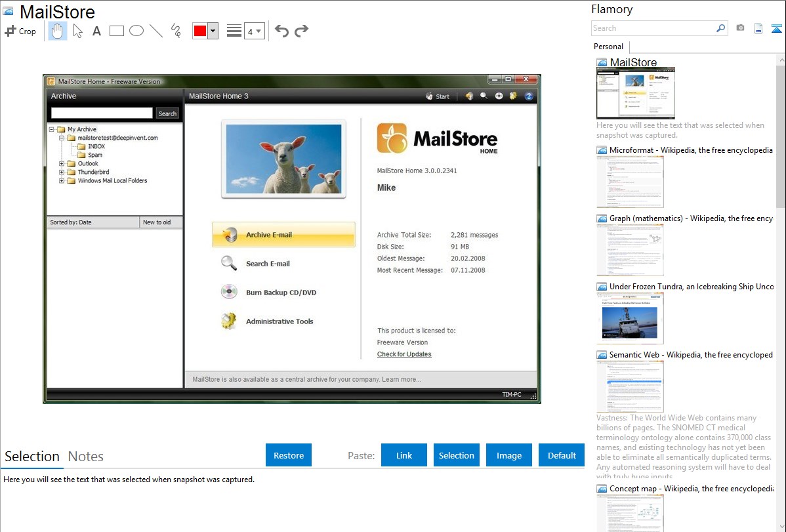Click the blue help question mark icon
Screen dimensions: 786x532
[529, 96]
